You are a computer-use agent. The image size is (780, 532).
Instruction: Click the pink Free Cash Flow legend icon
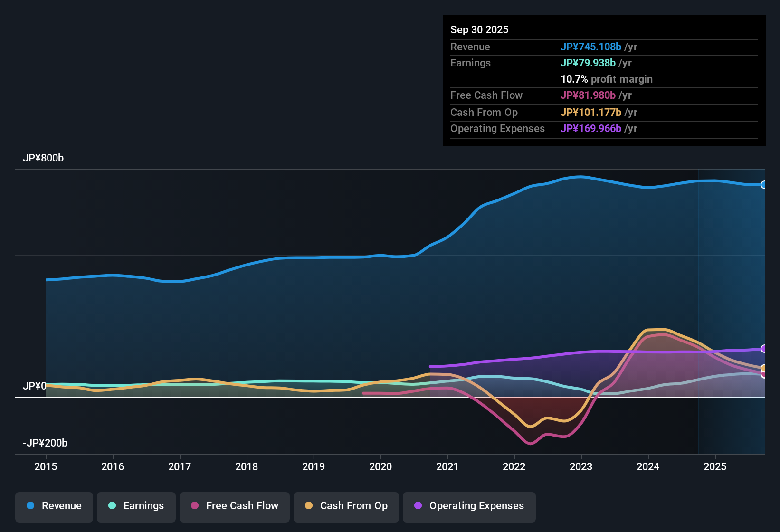(x=195, y=506)
